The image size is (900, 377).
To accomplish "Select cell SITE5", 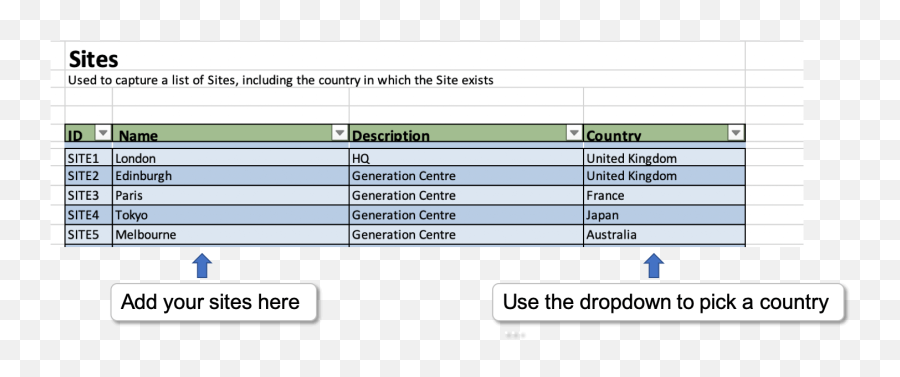I will click(x=89, y=235).
